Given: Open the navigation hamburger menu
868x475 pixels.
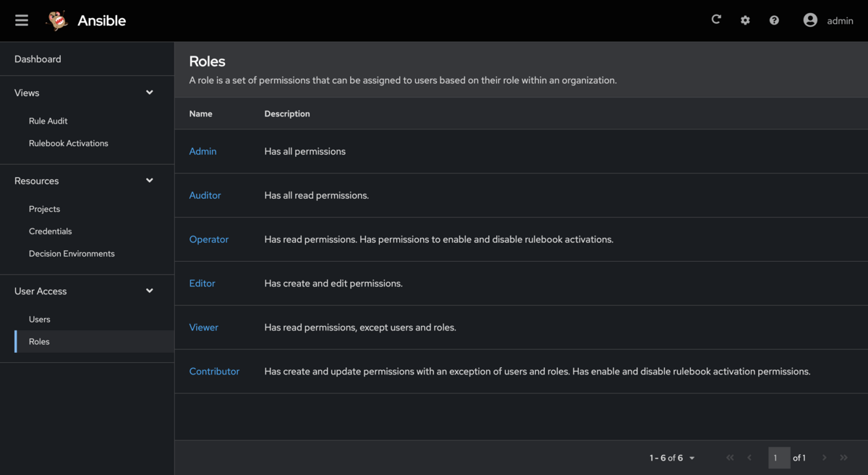Looking at the screenshot, I should (21, 20).
